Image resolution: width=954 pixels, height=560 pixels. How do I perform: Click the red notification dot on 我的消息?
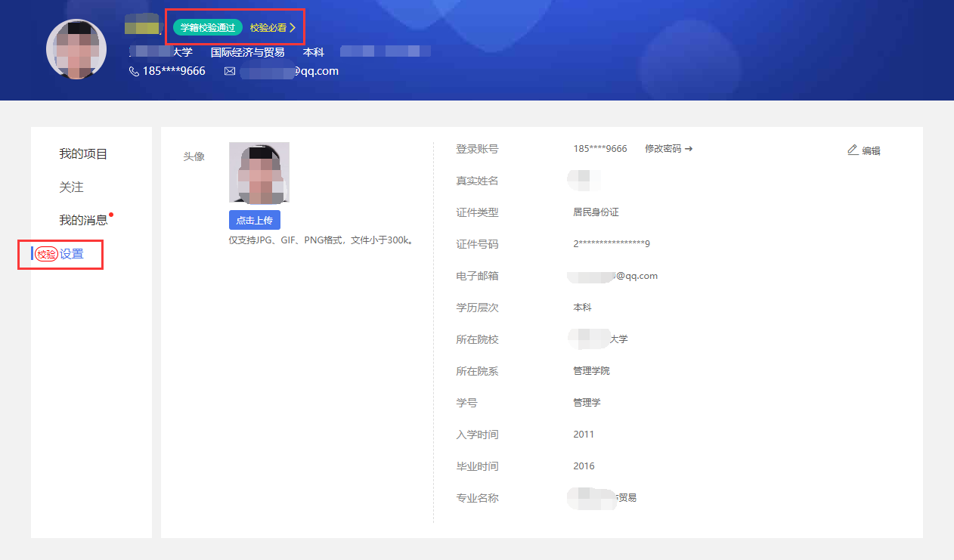[111, 215]
